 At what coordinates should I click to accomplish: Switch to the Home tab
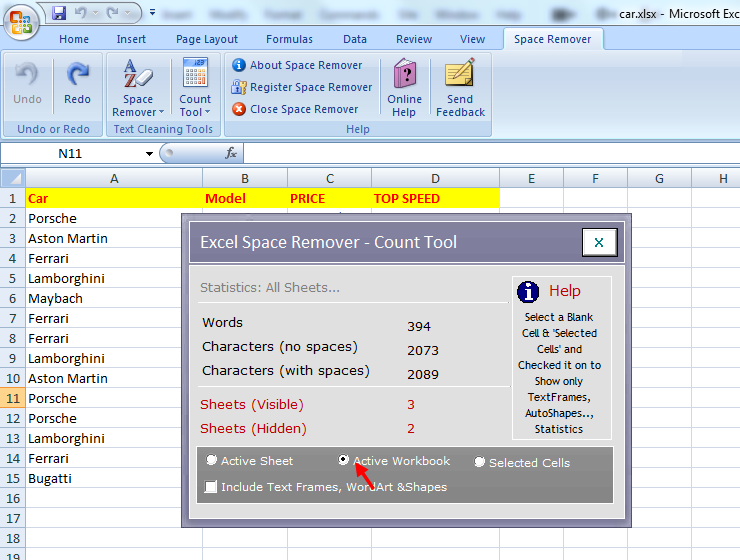[x=74, y=39]
